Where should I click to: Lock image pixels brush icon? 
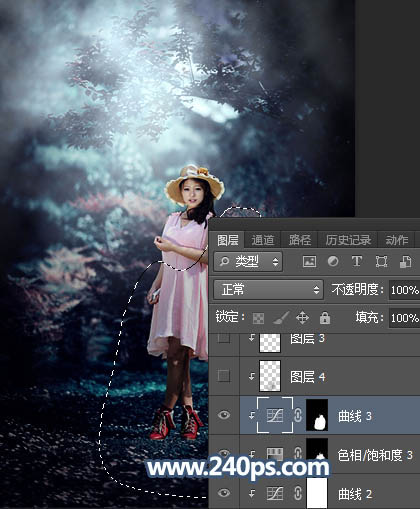tap(281, 318)
